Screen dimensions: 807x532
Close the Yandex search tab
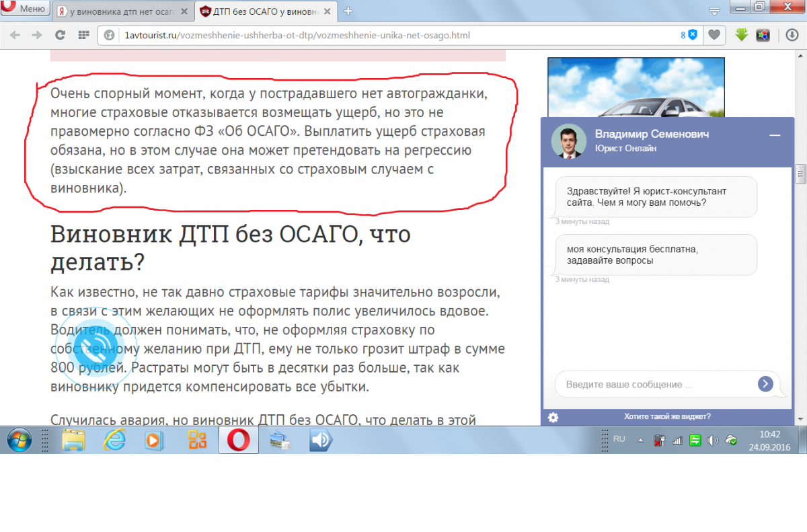pyautogui.click(x=184, y=11)
